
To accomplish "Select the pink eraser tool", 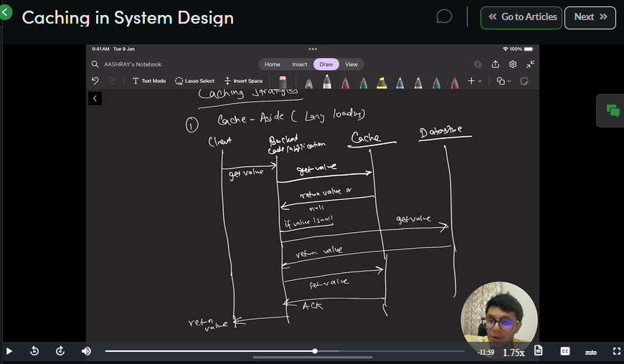I will (283, 82).
